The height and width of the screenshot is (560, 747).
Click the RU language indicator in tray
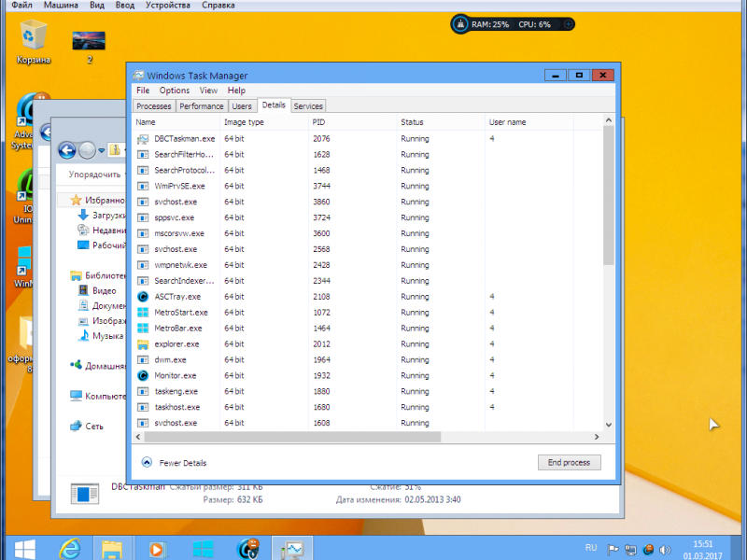coord(591,548)
